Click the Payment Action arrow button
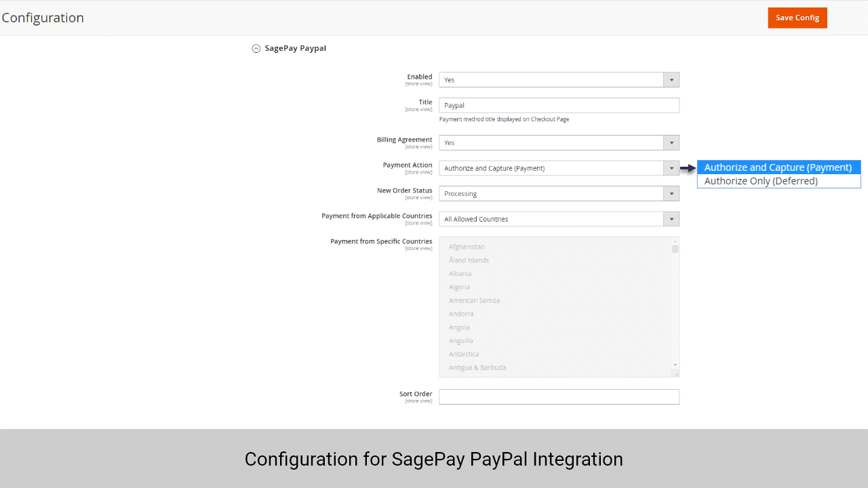 coord(671,168)
